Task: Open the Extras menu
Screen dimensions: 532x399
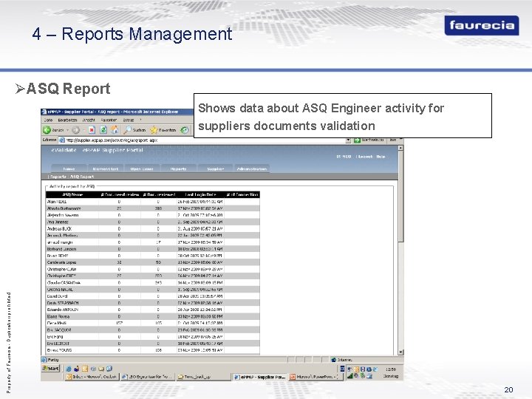Action: 129,120
